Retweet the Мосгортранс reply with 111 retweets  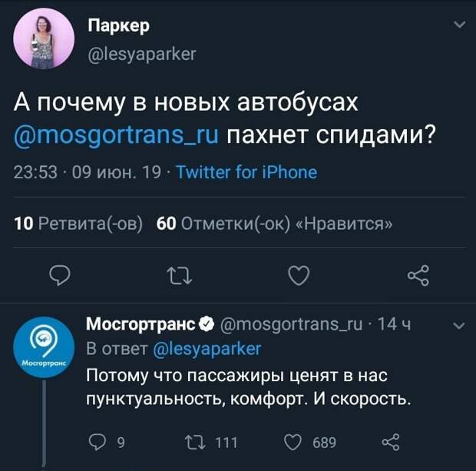pos(196,441)
